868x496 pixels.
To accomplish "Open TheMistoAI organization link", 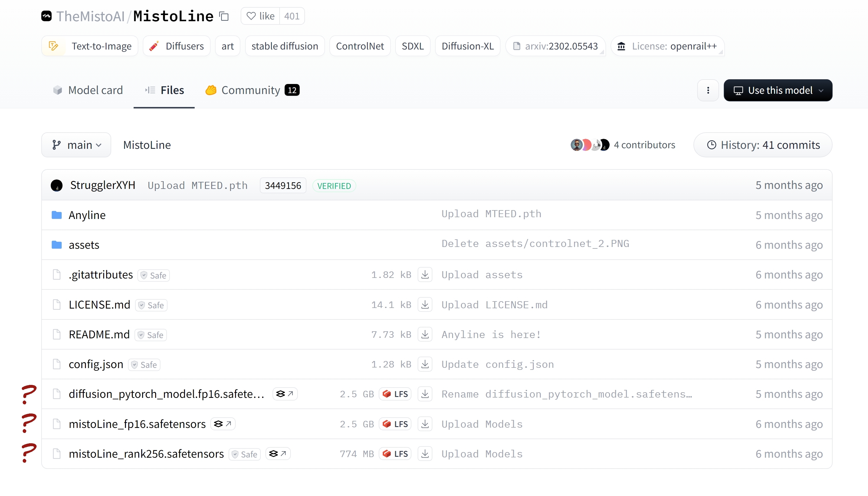I will tap(90, 16).
